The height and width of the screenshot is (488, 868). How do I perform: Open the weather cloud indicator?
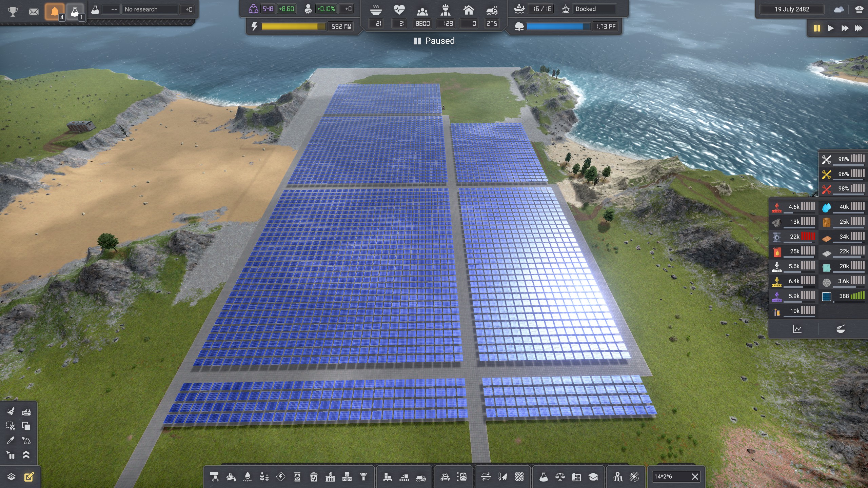(839, 9)
